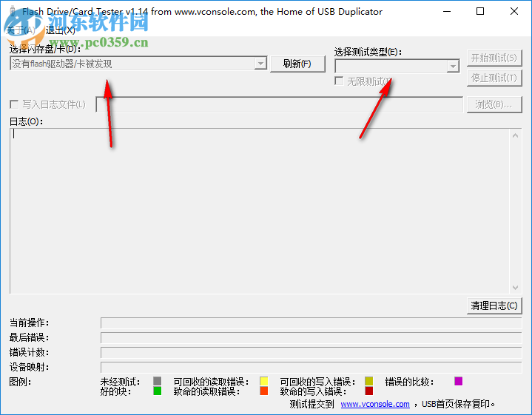Click the 选择闪存盘/卡(D) label
Viewport: 532px width, 415px height.
click(x=45, y=50)
